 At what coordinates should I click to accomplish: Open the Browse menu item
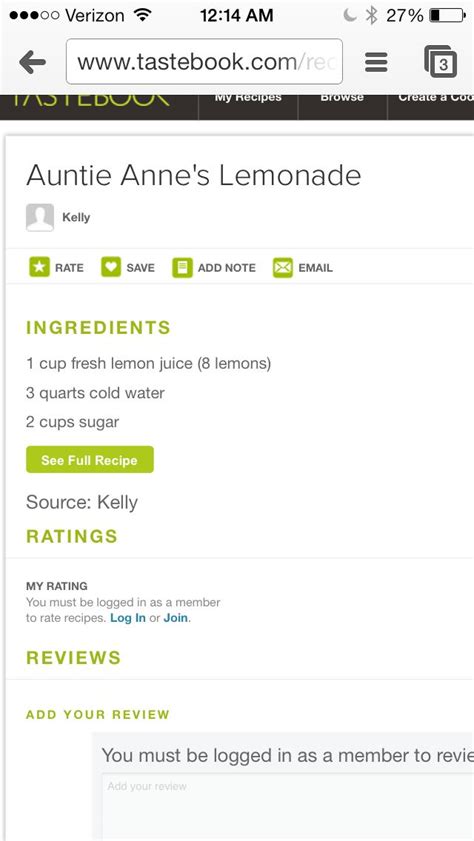click(x=342, y=100)
